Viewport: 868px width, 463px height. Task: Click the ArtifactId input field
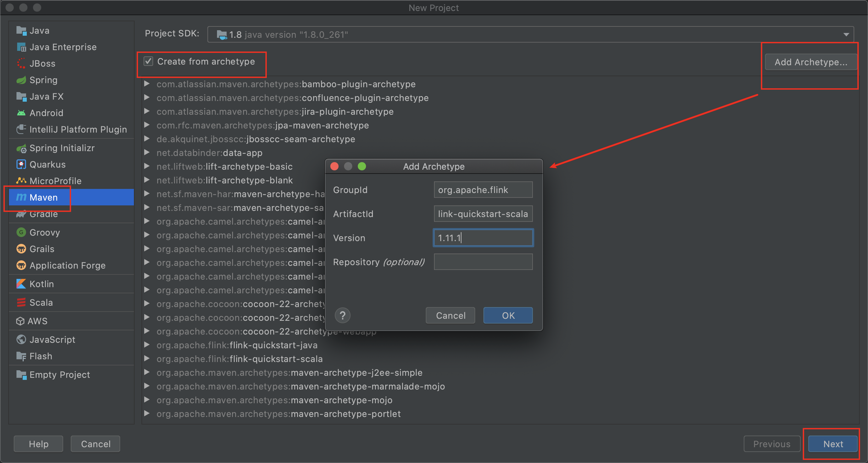pos(483,214)
